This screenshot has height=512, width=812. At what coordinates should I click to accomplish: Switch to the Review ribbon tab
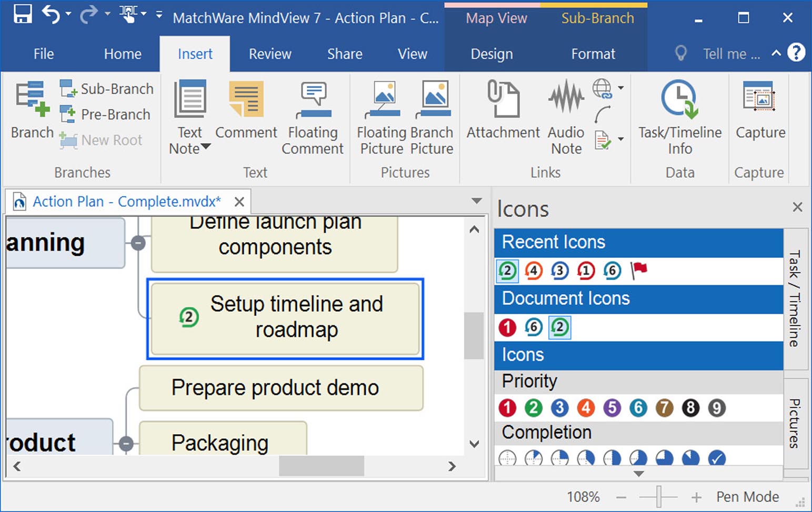(270, 54)
